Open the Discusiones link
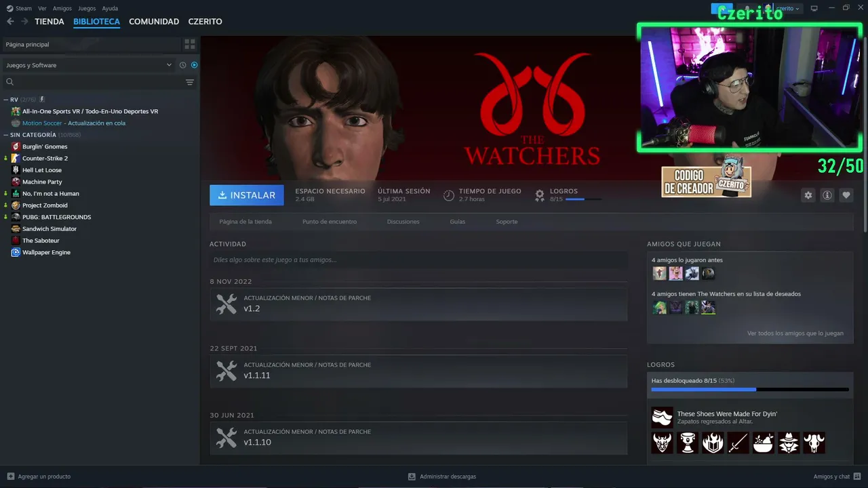868x488 pixels. 403,222
